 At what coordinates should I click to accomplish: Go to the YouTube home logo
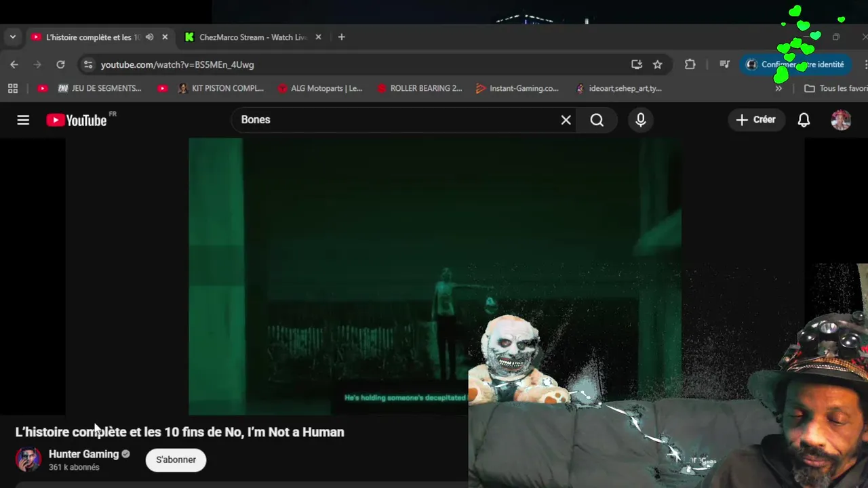(77, 120)
